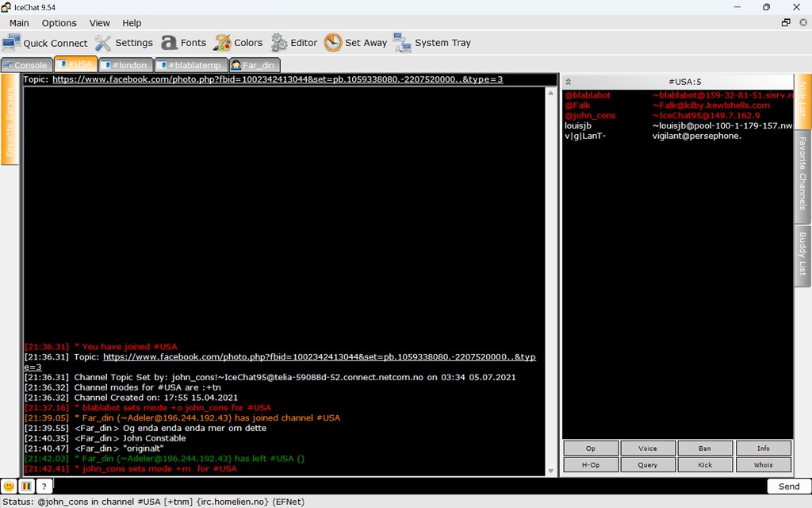Open the Facebook link in the topic bar
The image size is (812, 508).
(278, 79)
